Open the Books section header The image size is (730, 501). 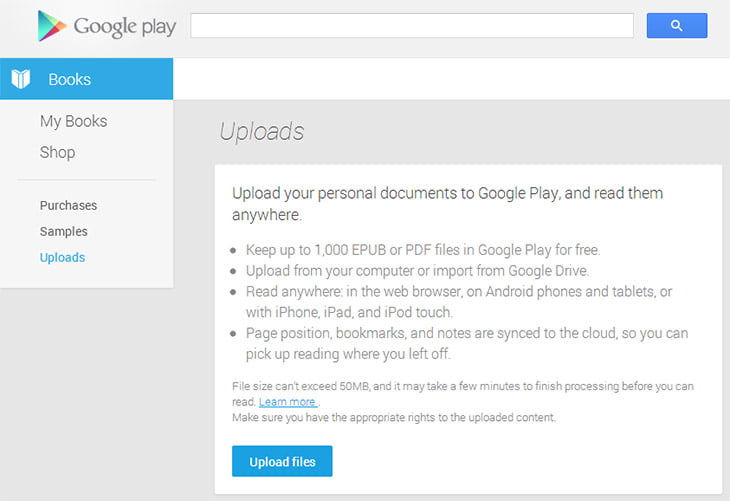(x=87, y=79)
